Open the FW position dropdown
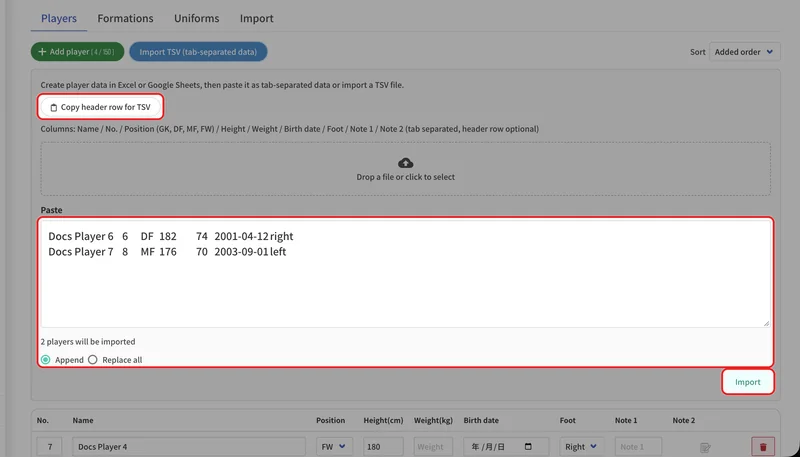The height and width of the screenshot is (457, 800). point(334,447)
